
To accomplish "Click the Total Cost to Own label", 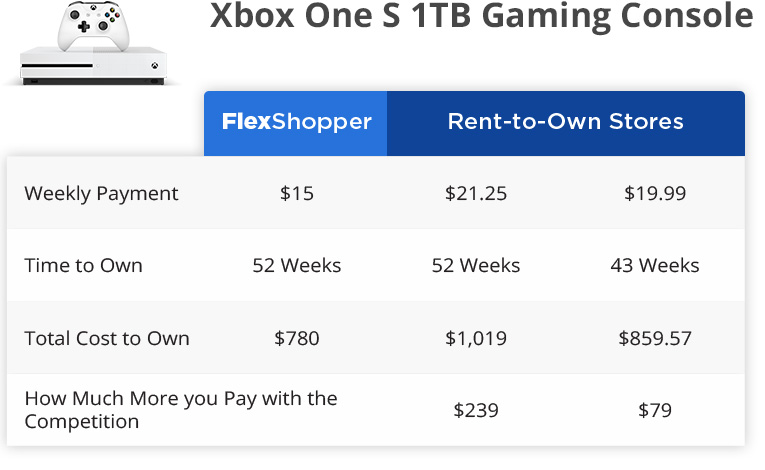I will [106, 338].
